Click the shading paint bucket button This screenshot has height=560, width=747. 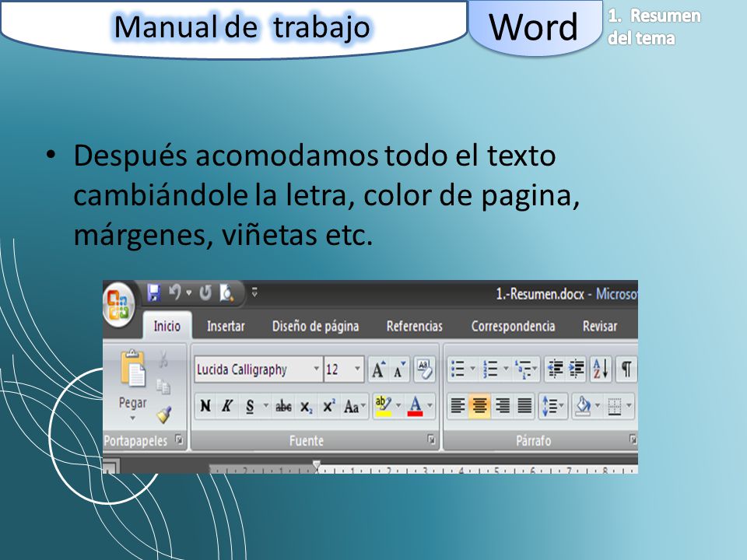point(583,406)
